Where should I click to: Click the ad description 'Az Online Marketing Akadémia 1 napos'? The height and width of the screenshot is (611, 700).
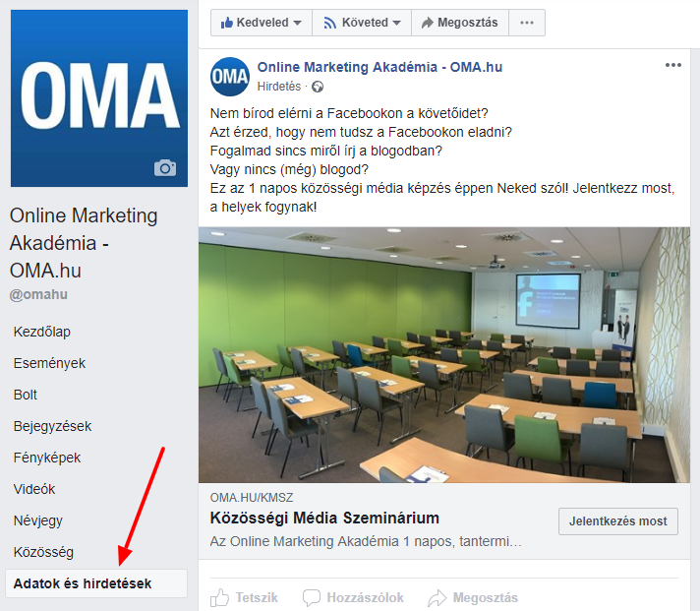366,541
